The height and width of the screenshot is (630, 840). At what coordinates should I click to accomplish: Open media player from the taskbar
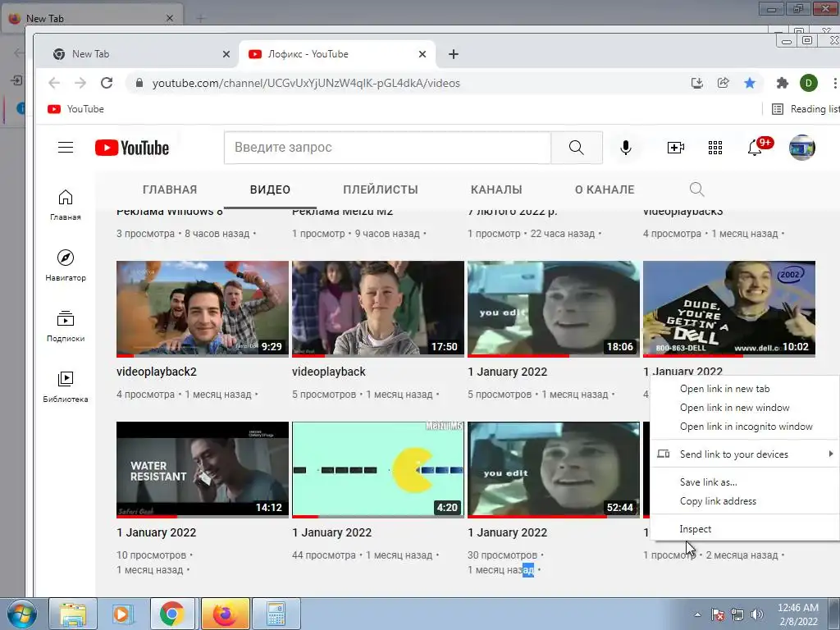point(123,614)
